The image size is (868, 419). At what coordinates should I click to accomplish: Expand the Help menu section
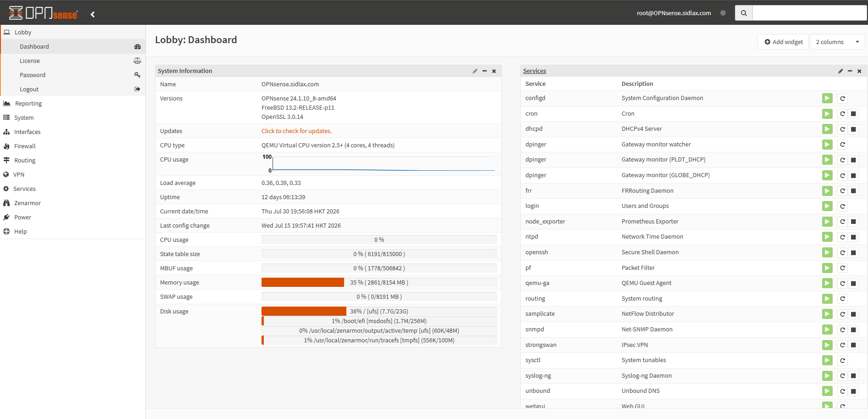[x=73, y=231]
